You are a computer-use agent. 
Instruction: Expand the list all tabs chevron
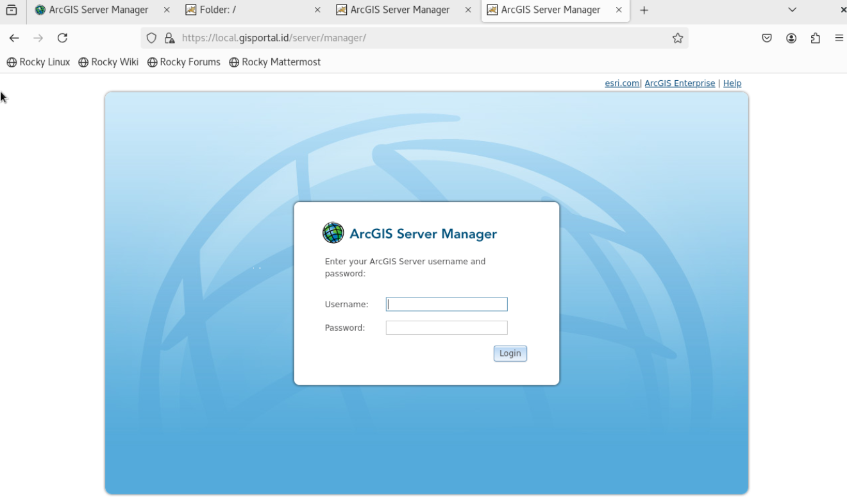click(x=792, y=10)
